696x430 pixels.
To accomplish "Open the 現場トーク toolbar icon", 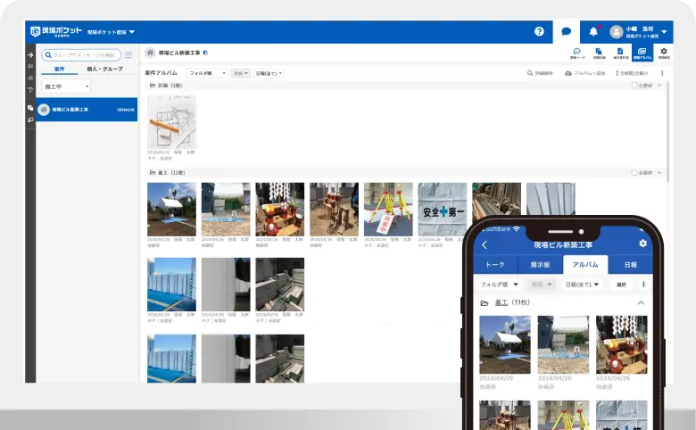I will (x=577, y=53).
